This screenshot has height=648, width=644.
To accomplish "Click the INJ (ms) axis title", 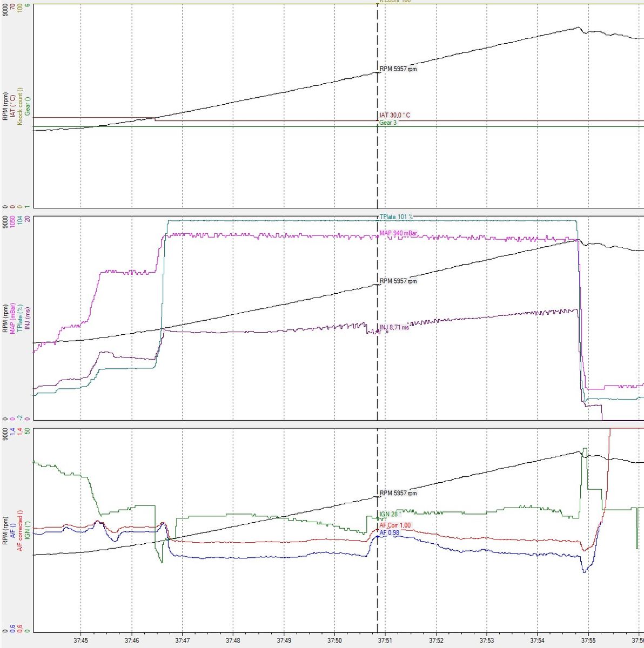I will pyautogui.click(x=28, y=319).
